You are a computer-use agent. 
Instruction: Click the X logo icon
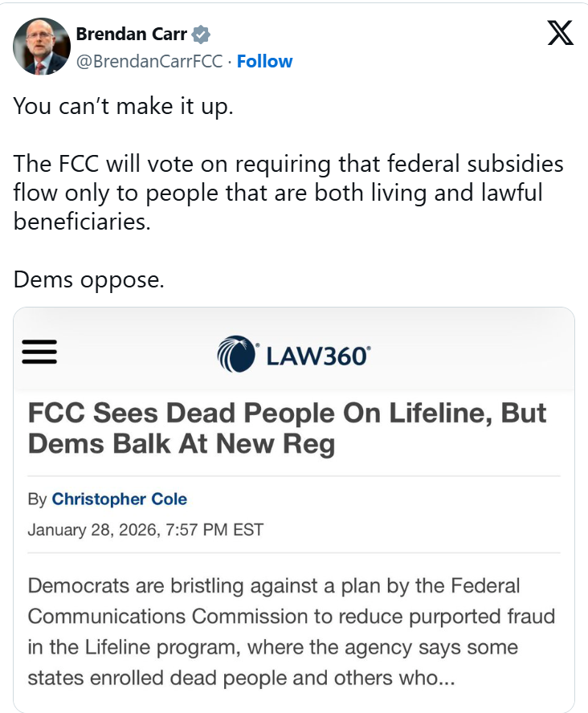(x=560, y=32)
